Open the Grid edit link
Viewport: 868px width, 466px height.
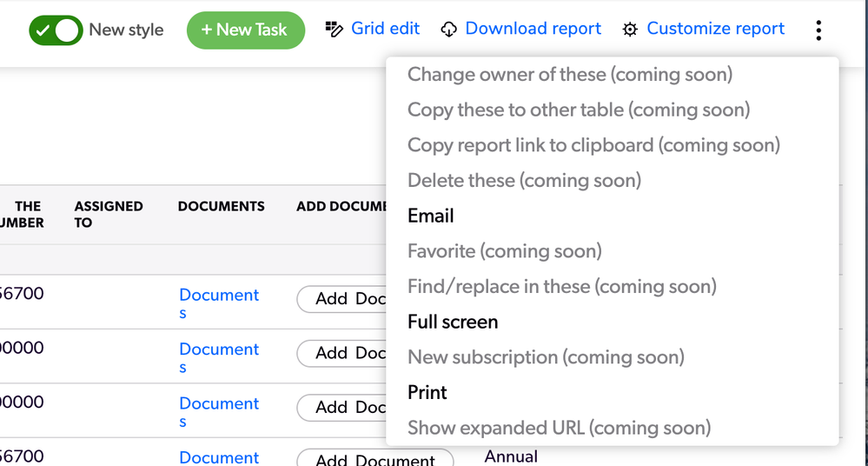click(x=385, y=29)
